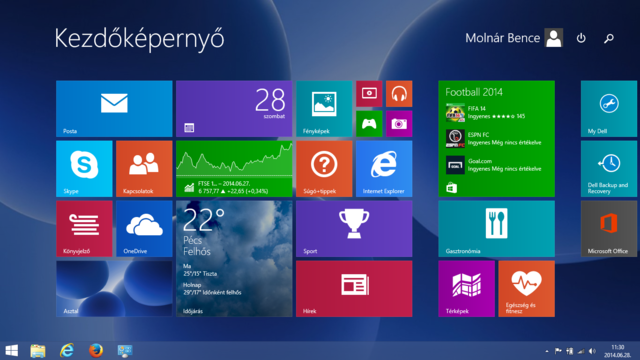Open the FTSE finance chart tile
640x360 pixels.
(x=234, y=169)
